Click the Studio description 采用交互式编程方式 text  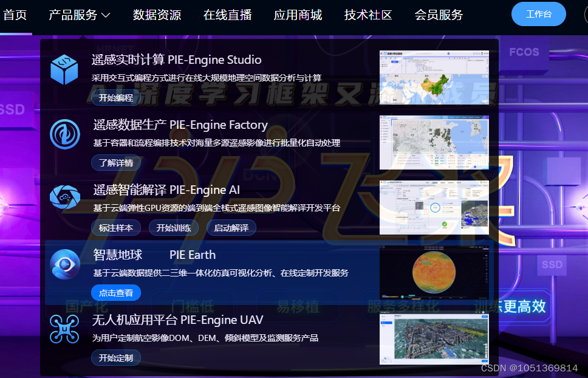[207, 78]
